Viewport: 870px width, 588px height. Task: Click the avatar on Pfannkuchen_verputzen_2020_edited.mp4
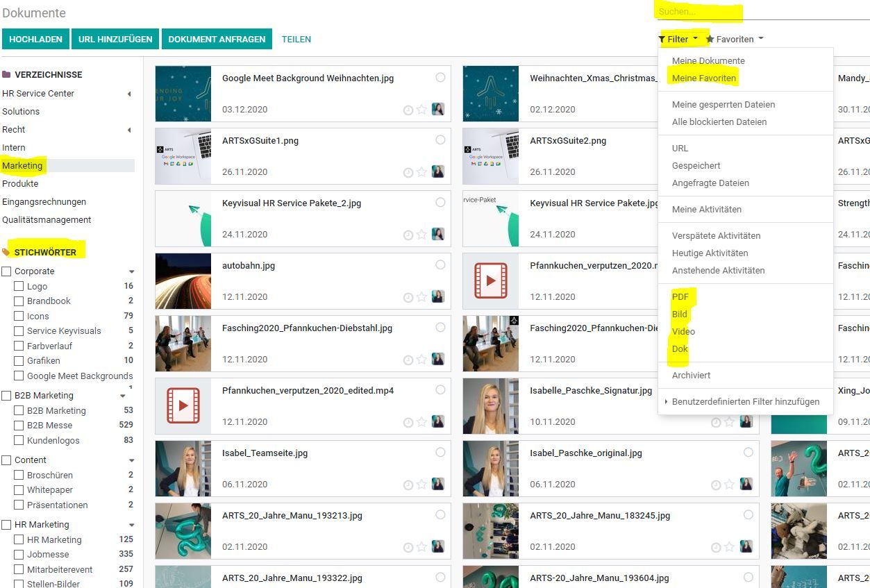(438, 421)
